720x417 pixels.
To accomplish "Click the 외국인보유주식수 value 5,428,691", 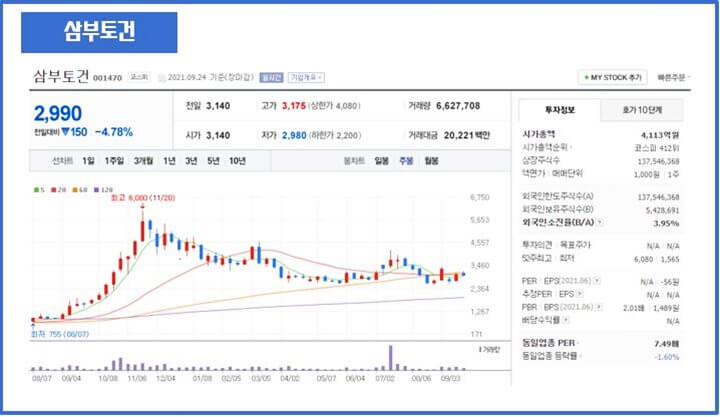I will tap(662, 210).
